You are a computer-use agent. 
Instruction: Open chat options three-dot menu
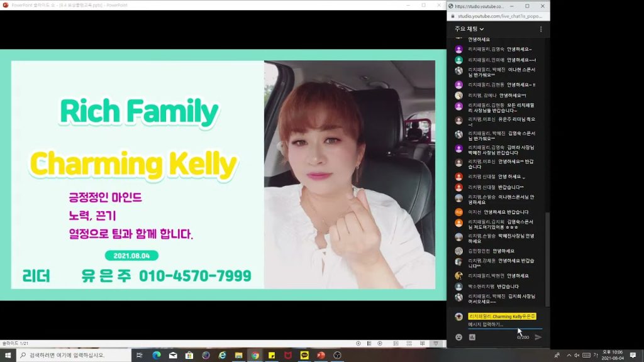coord(540,29)
